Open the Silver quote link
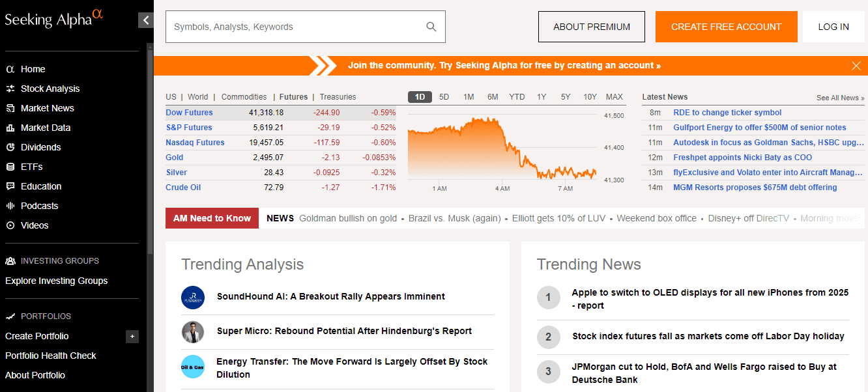The image size is (868, 392). pos(177,173)
